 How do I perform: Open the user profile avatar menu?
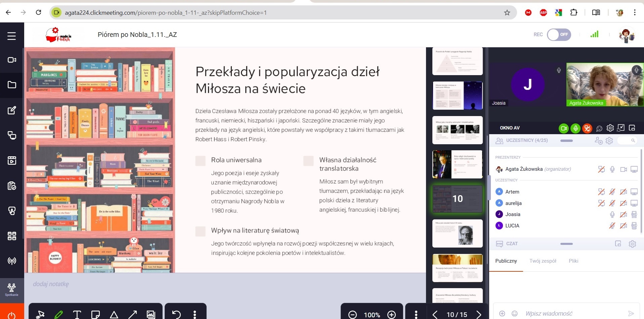point(626,35)
